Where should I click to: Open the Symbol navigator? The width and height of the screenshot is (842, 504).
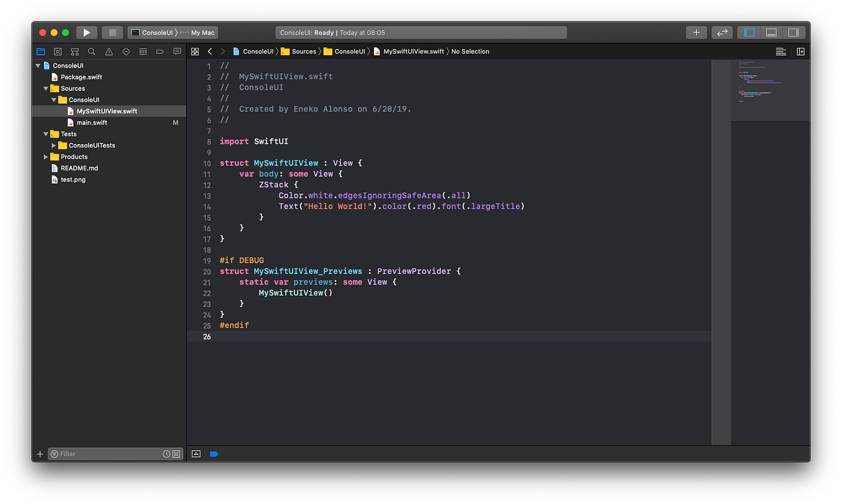coord(75,51)
